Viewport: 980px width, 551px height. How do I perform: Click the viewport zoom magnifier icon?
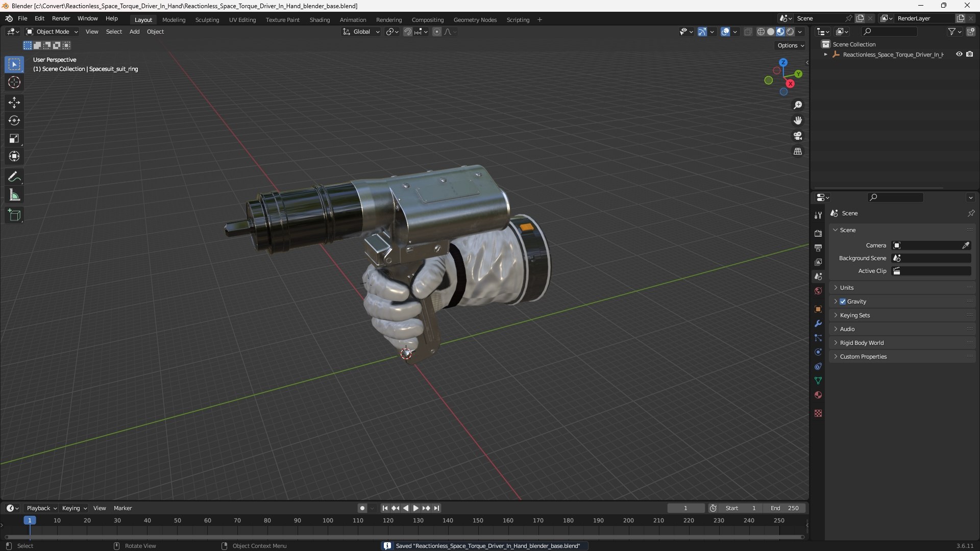pos(798,105)
